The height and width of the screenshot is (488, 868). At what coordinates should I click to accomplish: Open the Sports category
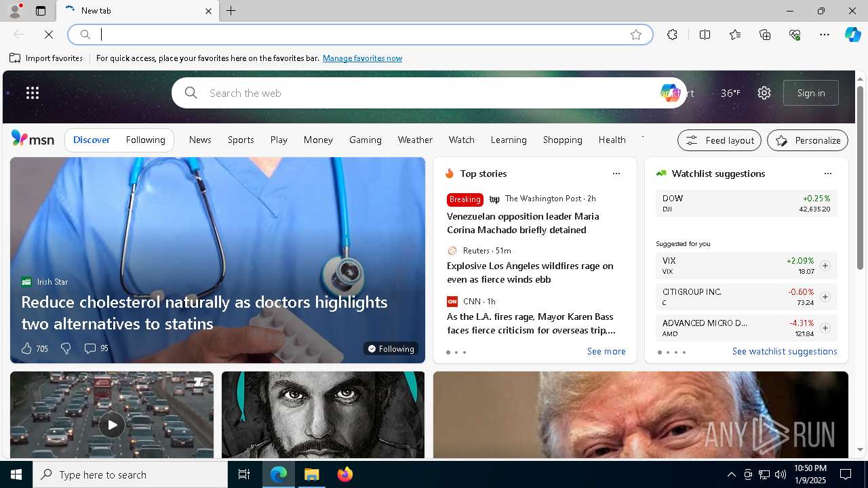pos(241,140)
